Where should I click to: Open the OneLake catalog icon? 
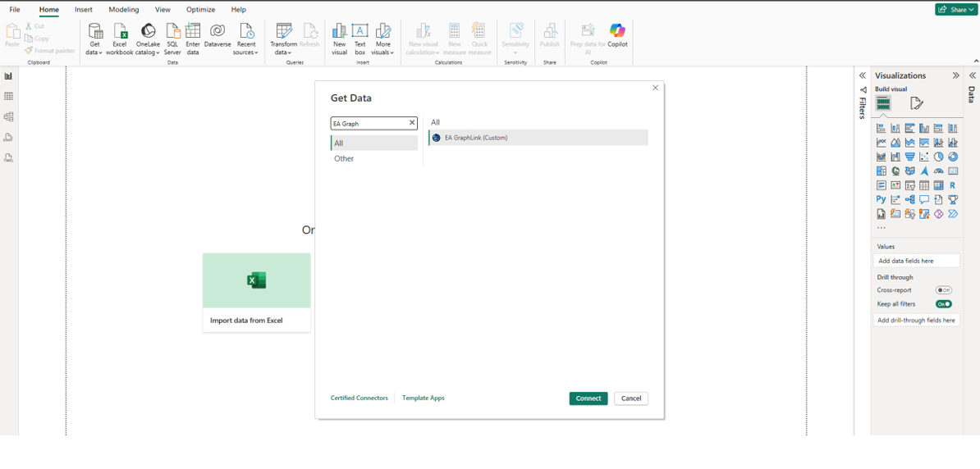coord(148,31)
